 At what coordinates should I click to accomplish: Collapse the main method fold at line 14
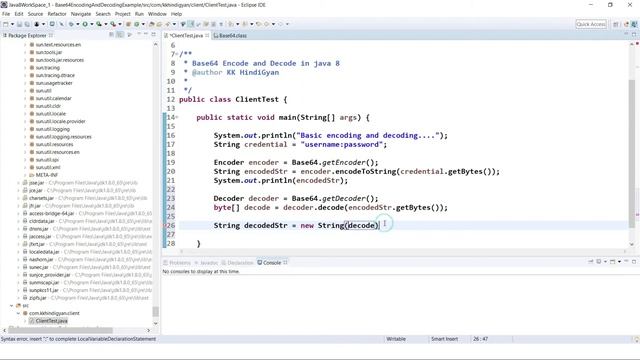click(x=177, y=118)
